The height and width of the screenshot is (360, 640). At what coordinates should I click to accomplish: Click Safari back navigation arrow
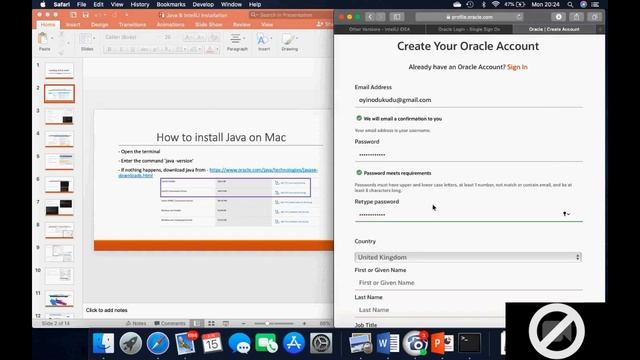pyautogui.click(x=370, y=17)
